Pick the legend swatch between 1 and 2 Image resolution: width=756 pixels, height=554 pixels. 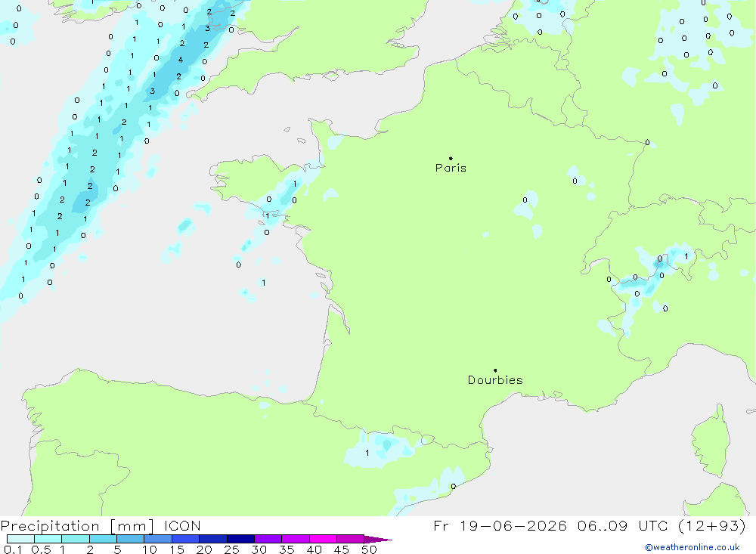(76, 539)
